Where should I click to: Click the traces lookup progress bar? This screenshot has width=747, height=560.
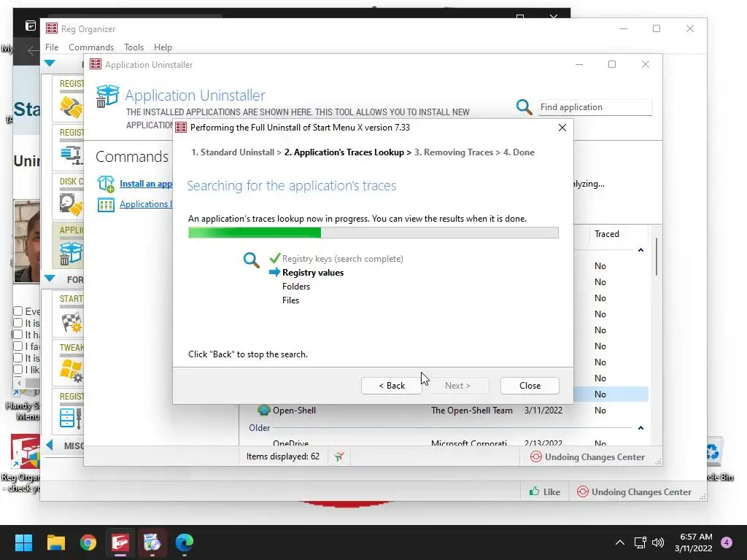click(373, 233)
